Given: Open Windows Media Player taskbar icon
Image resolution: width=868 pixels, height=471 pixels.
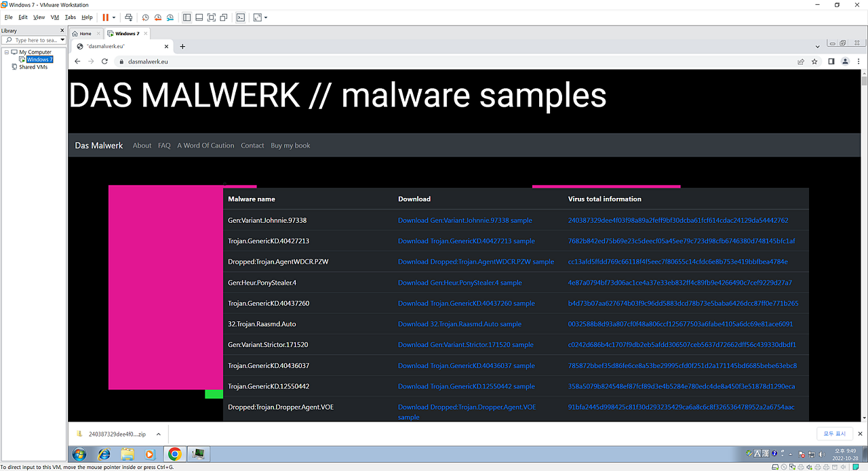Looking at the screenshot, I should pyautogui.click(x=150, y=454).
